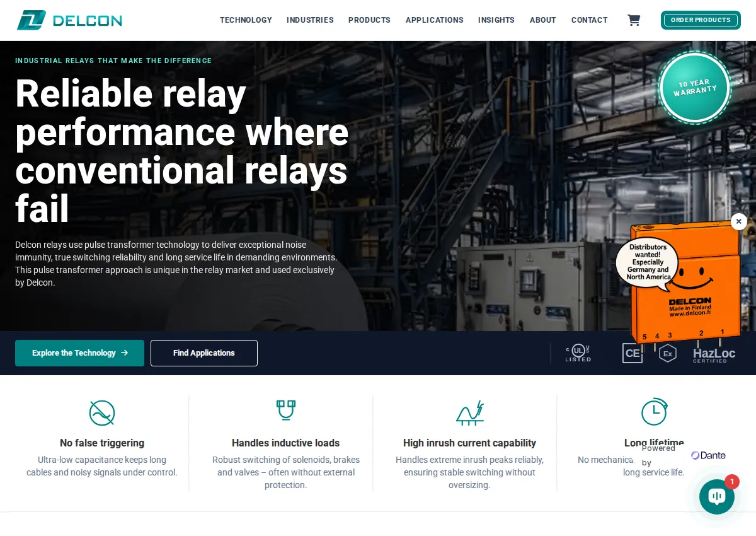The image size is (756, 536).
Task: Open the Applications menu
Action: pyautogui.click(x=435, y=20)
